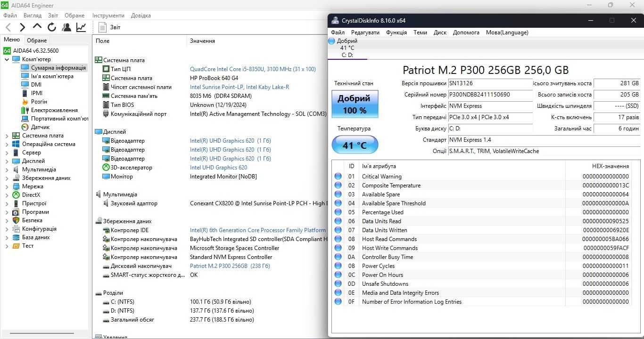Open CrystalDiskInfo Теми menu
Image resolution: width=644 pixels, height=339 pixels.
pos(420,32)
